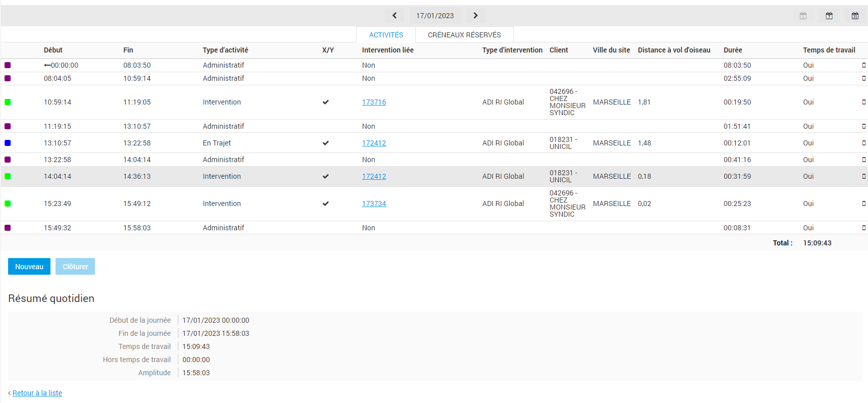Click X/Y checkmark on En Trajet row
Viewport: 868px width, 403px height.
click(x=325, y=143)
